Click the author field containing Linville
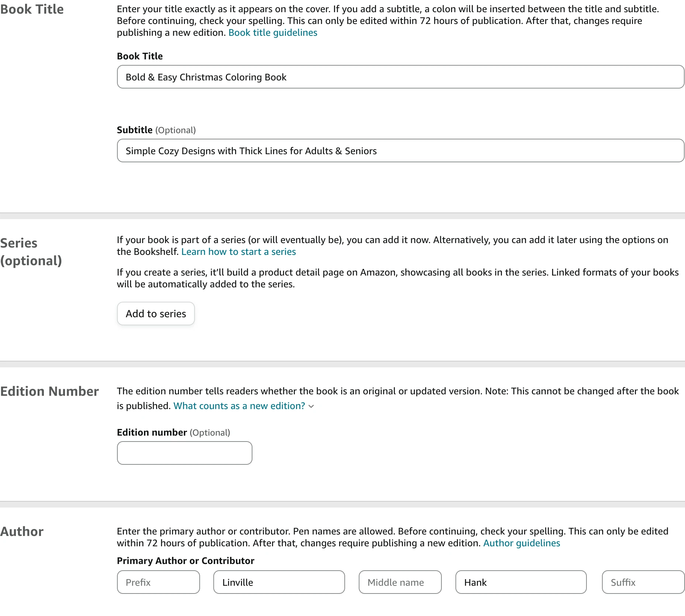Screen dimensions: 685x616 (x=279, y=582)
